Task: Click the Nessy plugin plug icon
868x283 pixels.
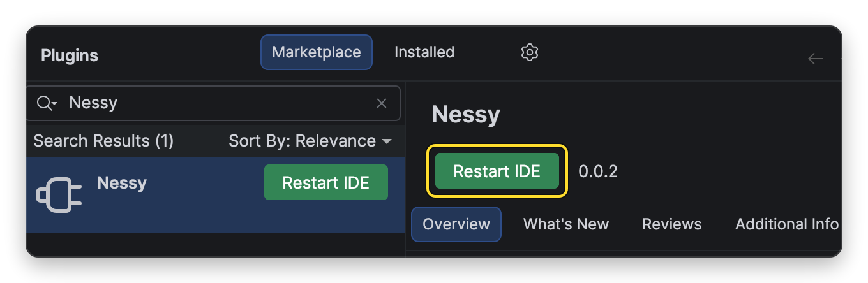Action: coord(59,195)
